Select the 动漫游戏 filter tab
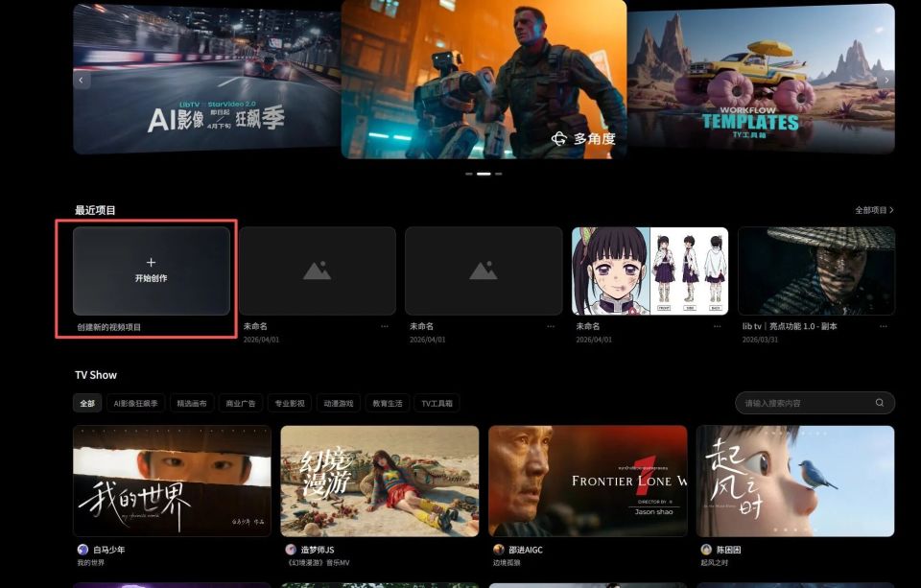 pyautogui.click(x=339, y=404)
